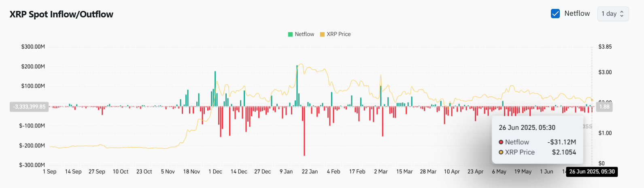The height and width of the screenshot is (188, 644).
Task: Click the Netflow label next to the checkbox
Action: point(577,14)
